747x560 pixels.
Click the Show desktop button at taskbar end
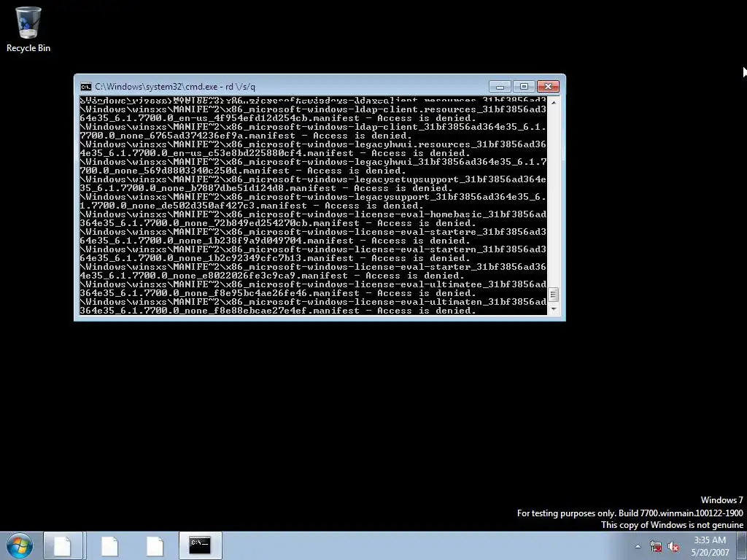[x=742, y=545]
